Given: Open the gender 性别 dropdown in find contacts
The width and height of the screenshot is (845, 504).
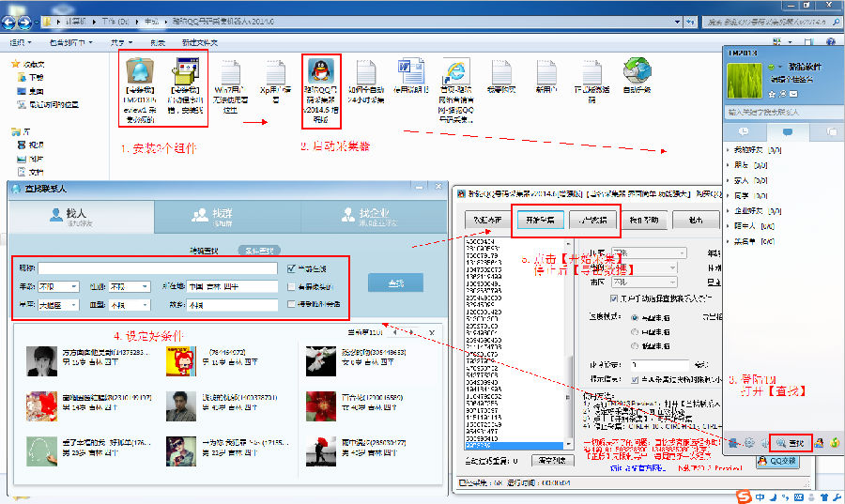Looking at the screenshot, I should point(129,287).
